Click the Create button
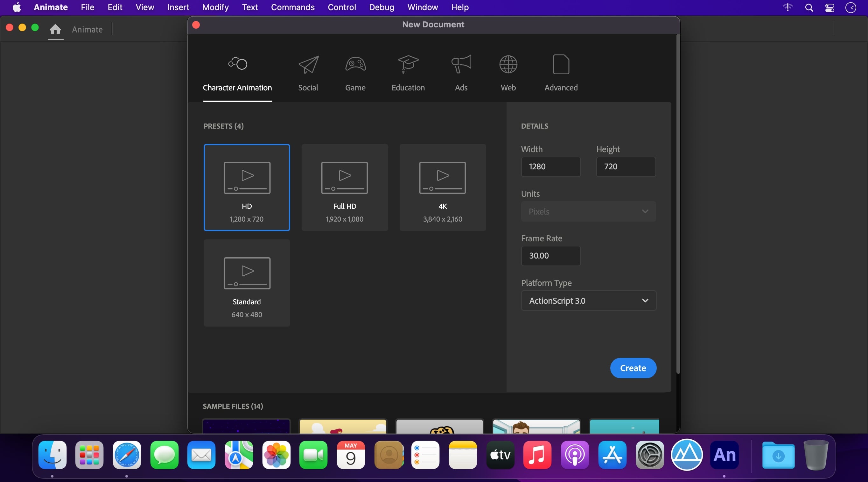The height and width of the screenshot is (482, 868). (x=633, y=368)
